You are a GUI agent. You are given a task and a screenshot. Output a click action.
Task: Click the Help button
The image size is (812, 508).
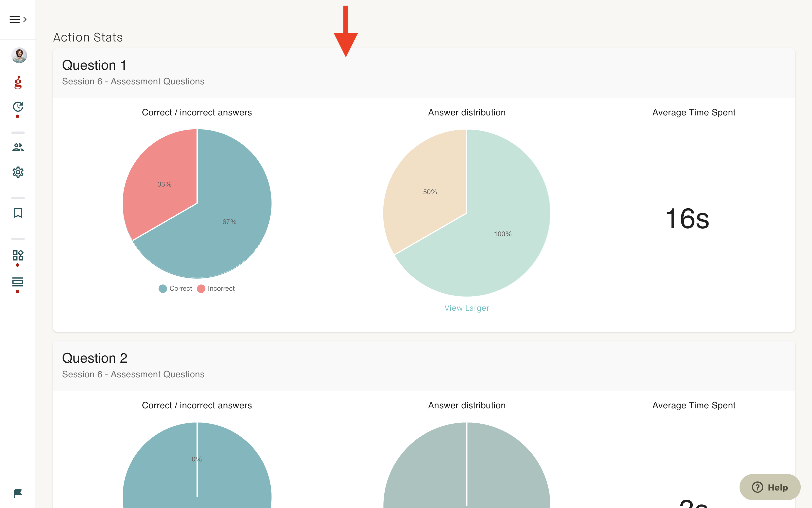click(770, 487)
